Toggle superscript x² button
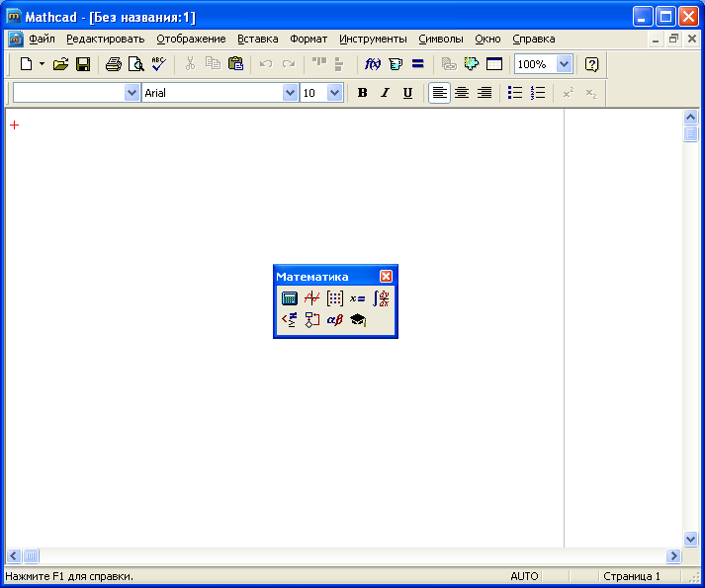705x588 pixels. [x=569, y=93]
